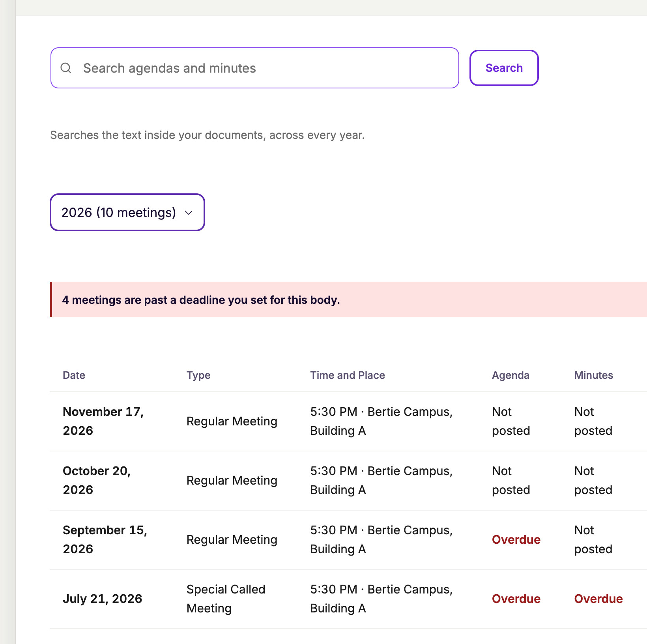Click Overdue minutes status for July 21
The image size is (647, 644).
[x=598, y=599]
